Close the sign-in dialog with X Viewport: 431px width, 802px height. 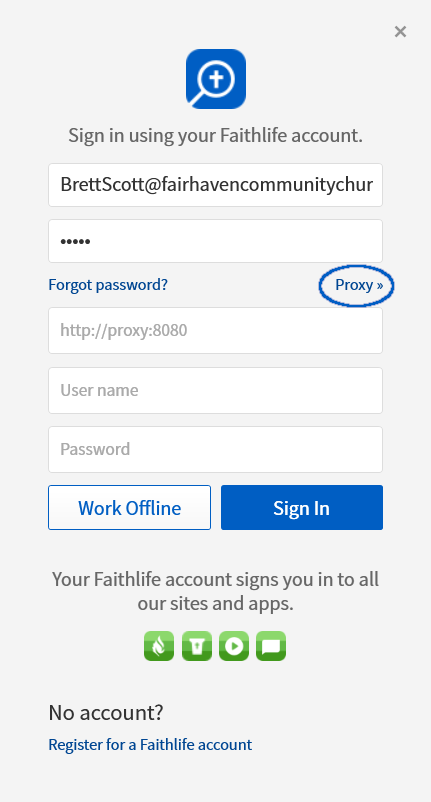coord(400,32)
